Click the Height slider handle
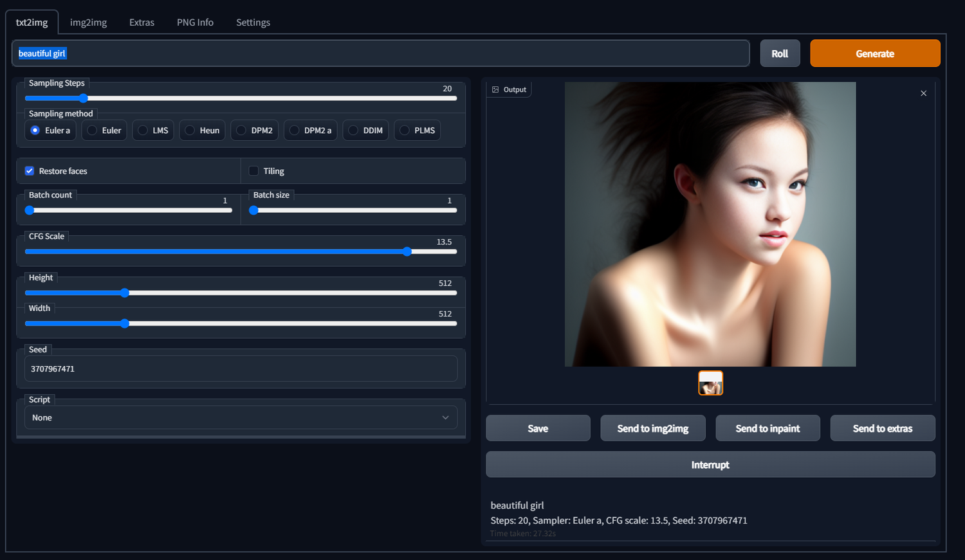Viewport: 965px width, 560px height. pos(125,293)
